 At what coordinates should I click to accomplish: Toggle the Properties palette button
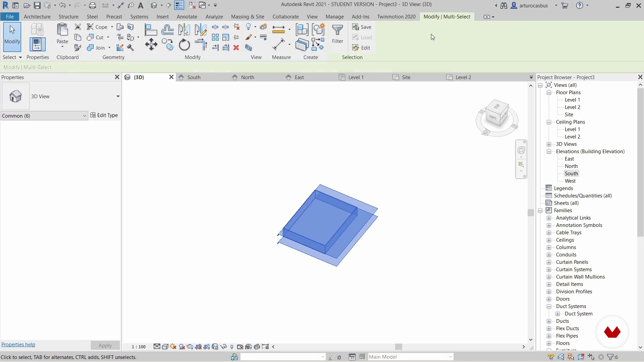click(37, 44)
